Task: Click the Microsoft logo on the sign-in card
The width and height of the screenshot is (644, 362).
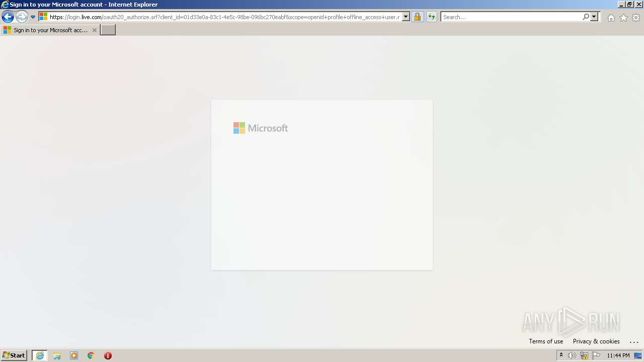Action: click(x=261, y=128)
